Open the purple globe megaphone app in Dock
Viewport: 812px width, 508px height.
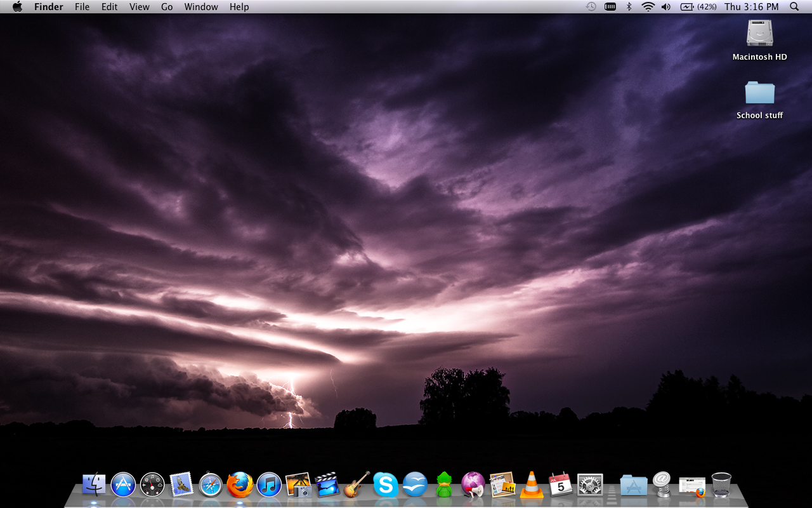point(473,485)
